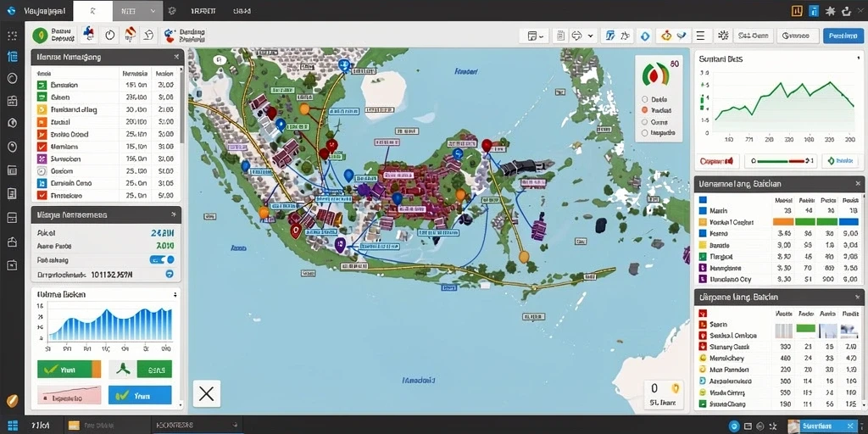Click the share export icon in top-right bar
Screen dimensions: 868x434
tap(846, 10)
